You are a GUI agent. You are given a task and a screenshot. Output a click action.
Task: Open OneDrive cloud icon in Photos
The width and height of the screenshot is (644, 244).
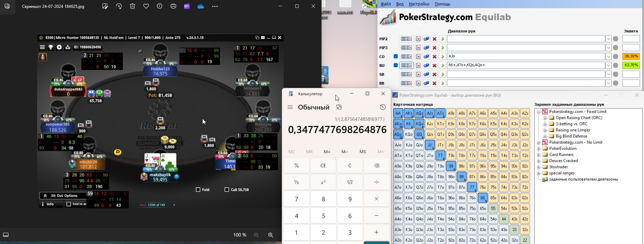(201, 6)
